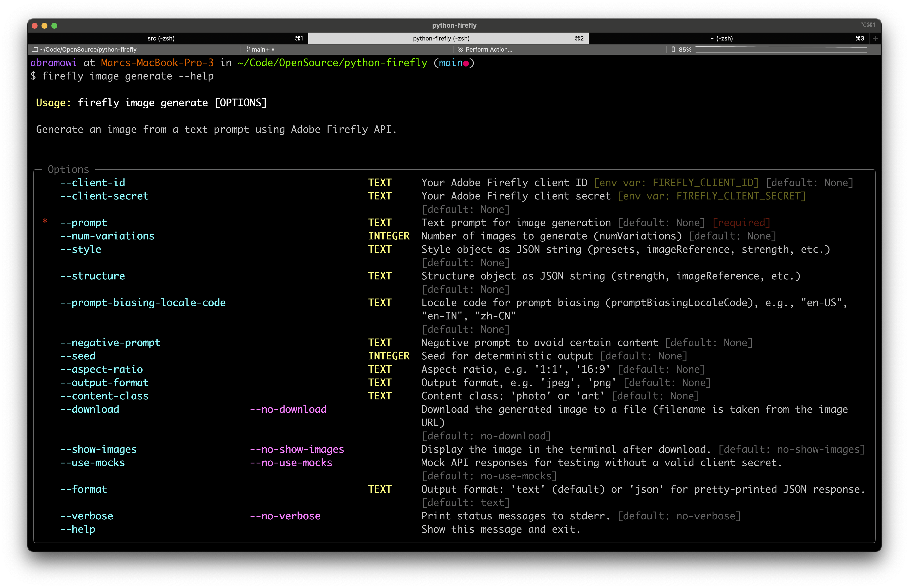Viewport: 909px width, 588px height.
Task: Click the git branch icon beside main
Action: pos(248,49)
